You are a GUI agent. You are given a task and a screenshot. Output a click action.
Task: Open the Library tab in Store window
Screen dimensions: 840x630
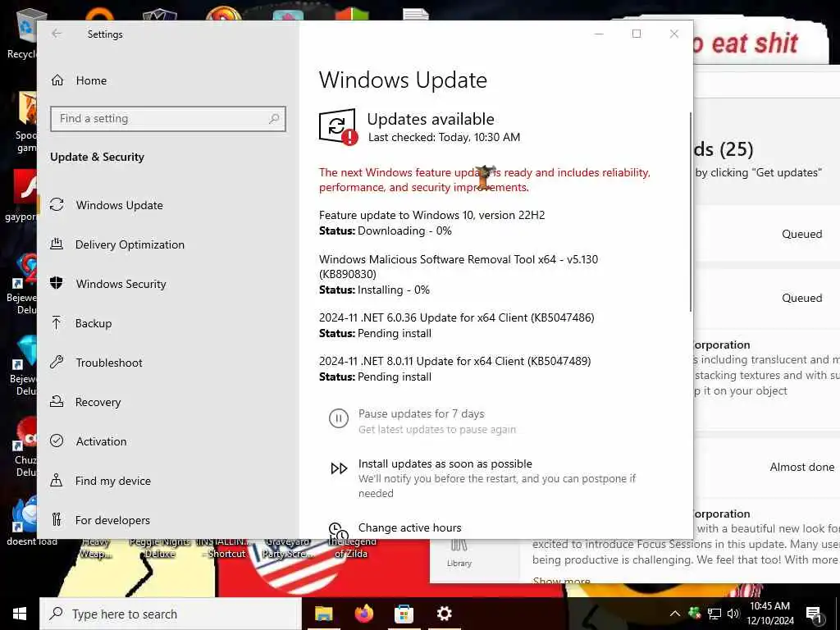coord(459,554)
